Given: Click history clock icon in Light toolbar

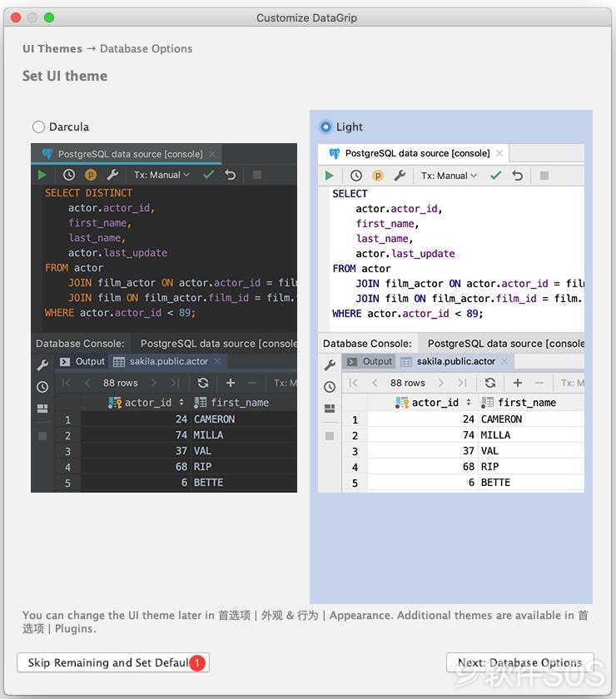Looking at the screenshot, I should tap(356, 176).
